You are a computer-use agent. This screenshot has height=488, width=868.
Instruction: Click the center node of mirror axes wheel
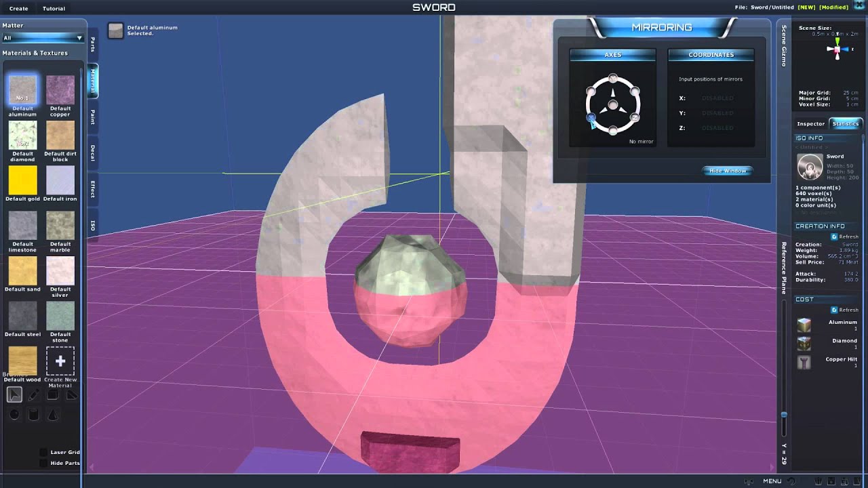(613, 105)
